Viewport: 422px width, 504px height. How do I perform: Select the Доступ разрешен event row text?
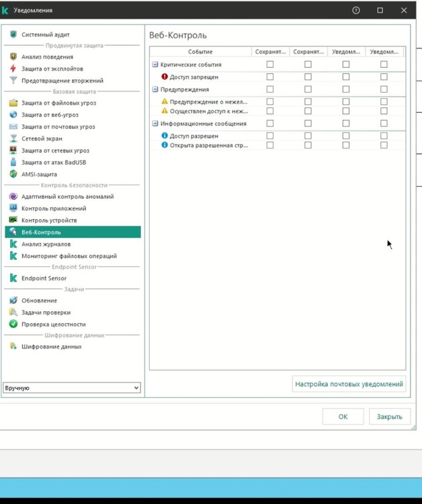(194, 136)
